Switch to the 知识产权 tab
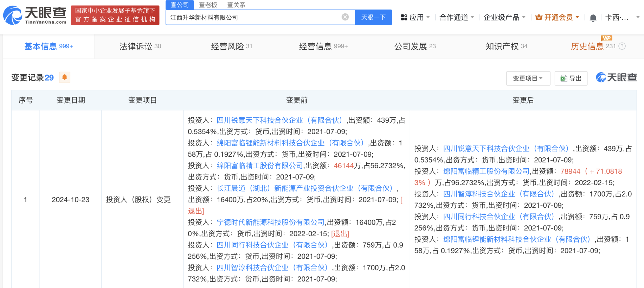Screen dimensions: 644x288 click(506, 46)
